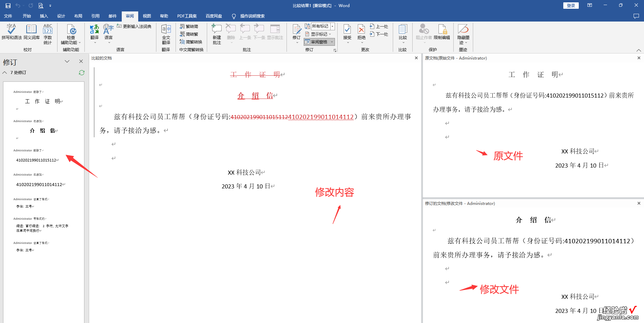Click the Save icon in the title bar
Image resolution: width=644 pixels, height=323 pixels.
point(8,6)
